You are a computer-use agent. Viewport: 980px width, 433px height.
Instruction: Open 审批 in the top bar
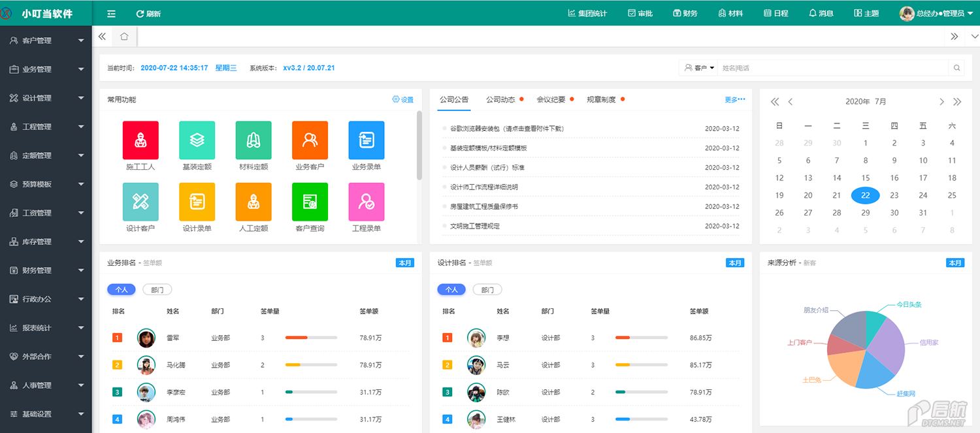pos(640,14)
